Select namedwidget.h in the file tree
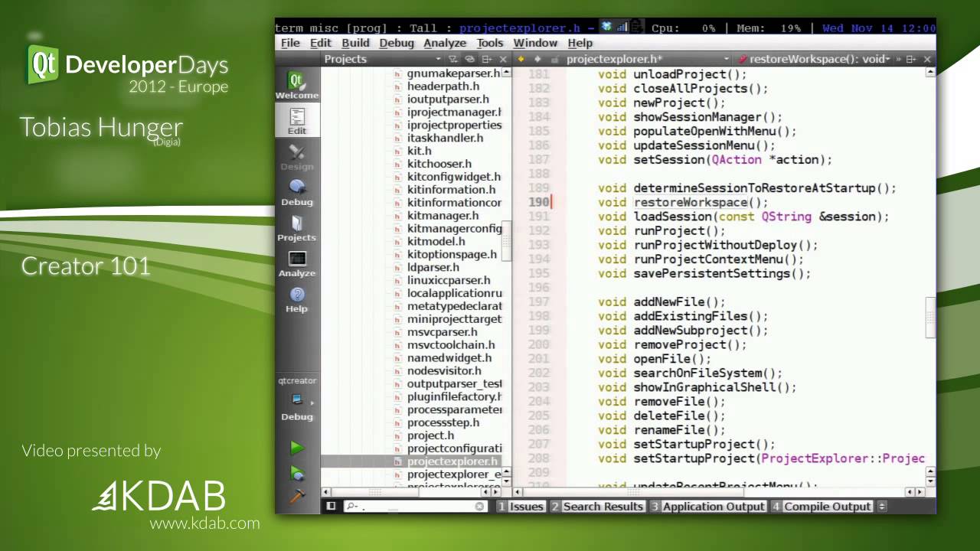 [449, 357]
